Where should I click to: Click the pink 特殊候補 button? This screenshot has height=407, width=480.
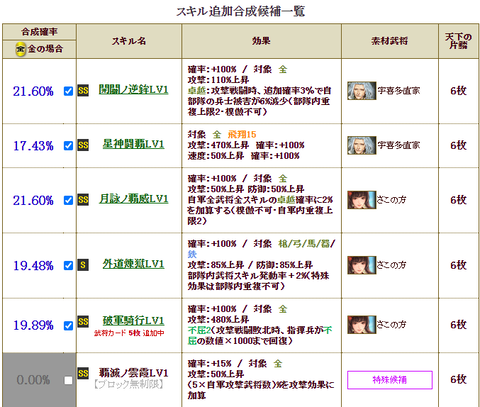[390, 380]
